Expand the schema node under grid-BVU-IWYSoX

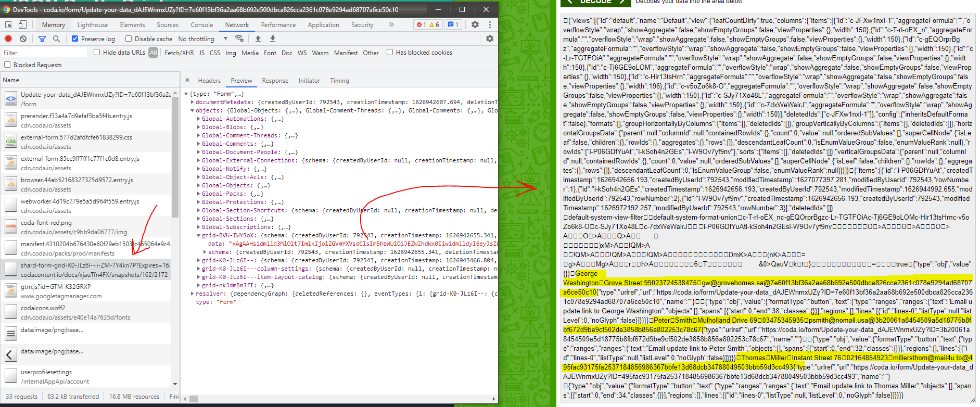[x=205, y=252]
